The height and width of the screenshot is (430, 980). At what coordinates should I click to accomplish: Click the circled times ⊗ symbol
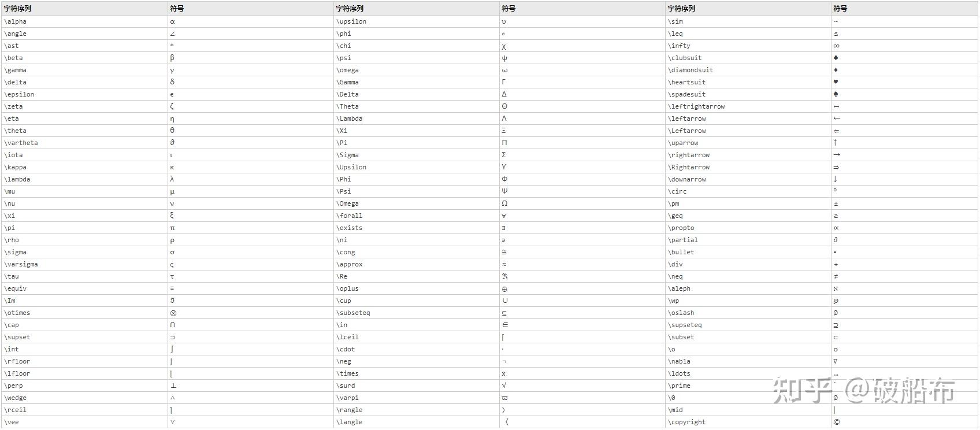173,313
